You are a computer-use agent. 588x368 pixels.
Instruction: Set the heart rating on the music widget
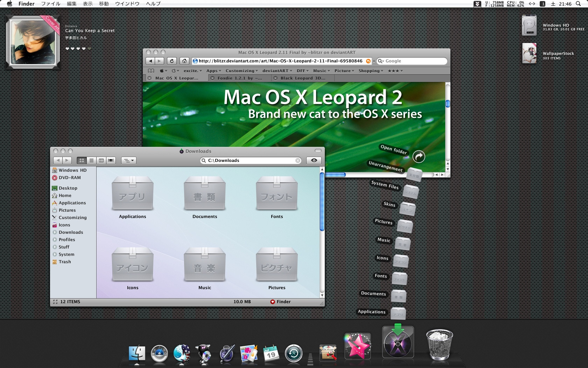click(78, 49)
